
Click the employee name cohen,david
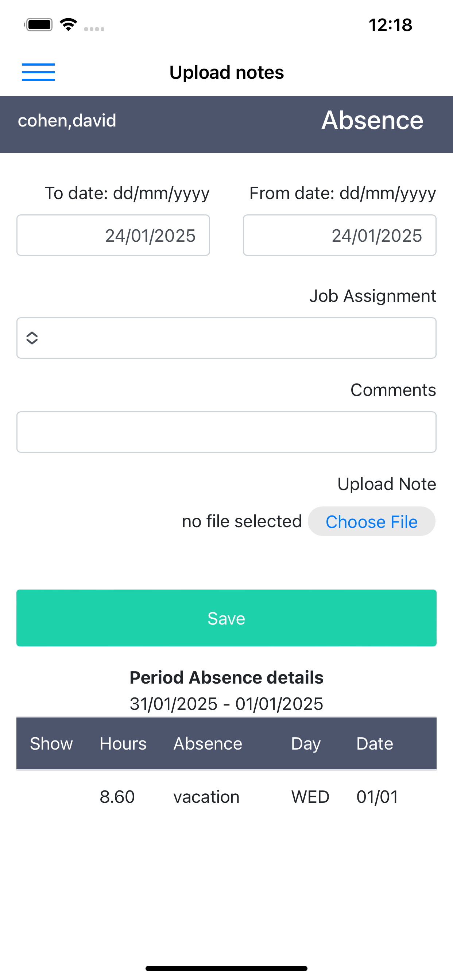(x=67, y=120)
